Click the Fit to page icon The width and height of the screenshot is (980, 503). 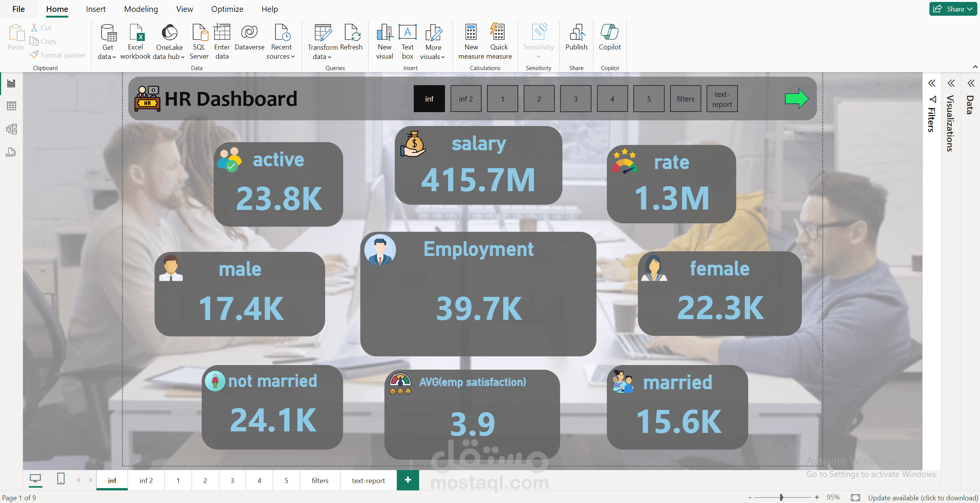coord(855,497)
